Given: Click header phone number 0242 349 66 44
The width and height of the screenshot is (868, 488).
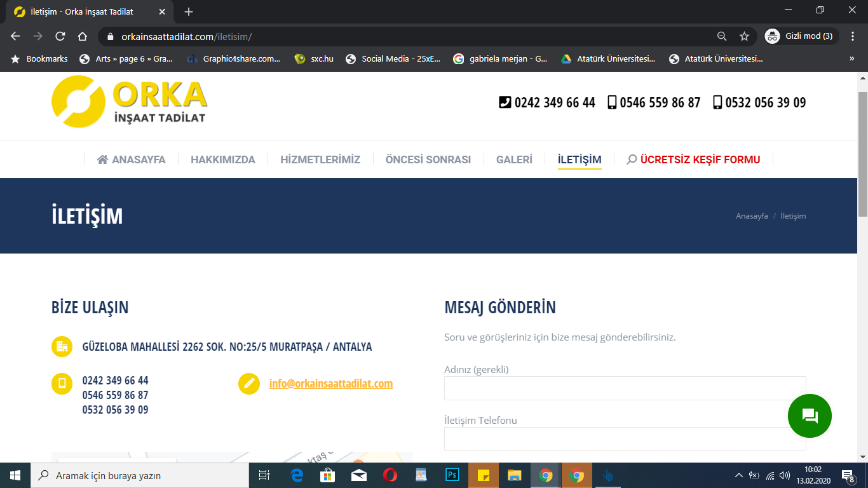Looking at the screenshot, I should tap(555, 102).
